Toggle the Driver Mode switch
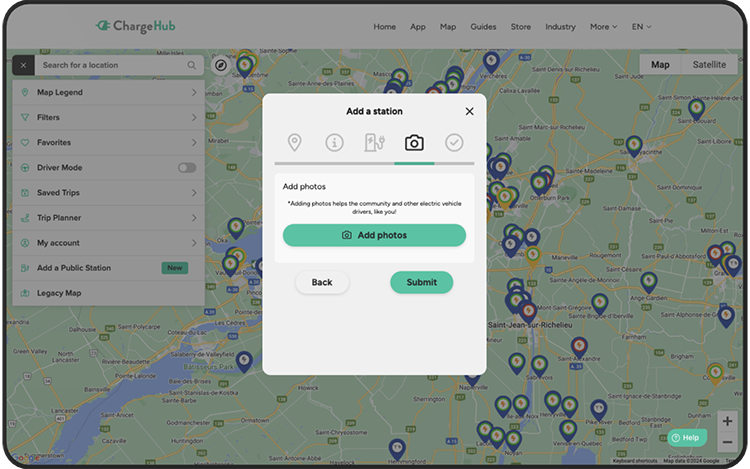 click(x=187, y=167)
